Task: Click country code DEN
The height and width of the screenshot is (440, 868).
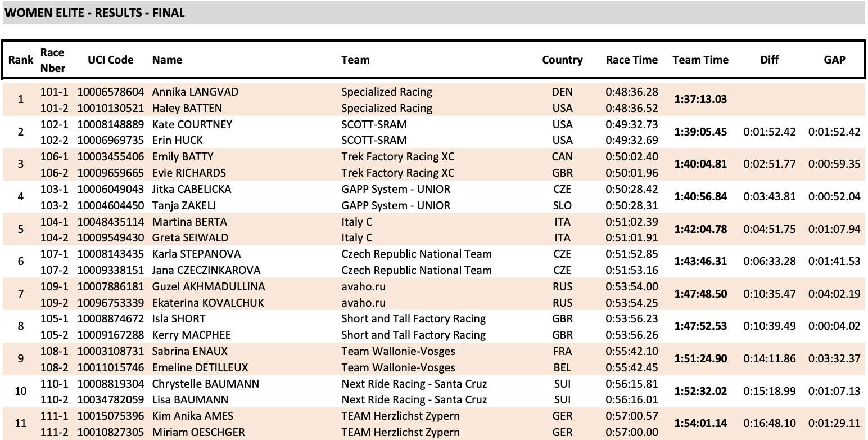Action: coord(562,92)
